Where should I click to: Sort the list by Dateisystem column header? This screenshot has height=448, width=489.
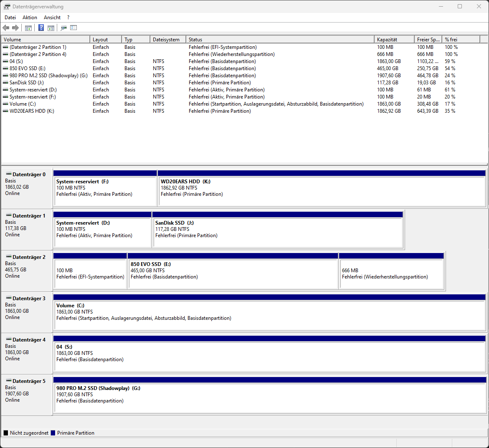tap(168, 40)
